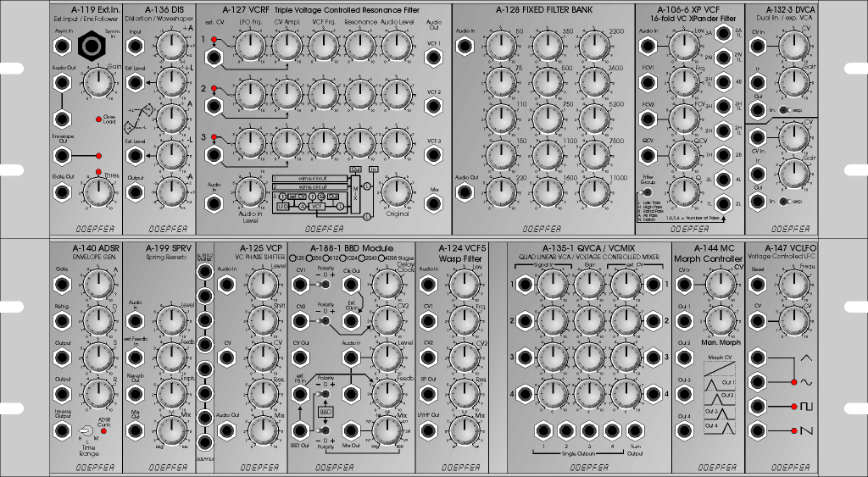Image resolution: width=868 pixels, height=477 pixels.
Task: Click the Mix output jack on A-127
Action: (x=434, y=202)
